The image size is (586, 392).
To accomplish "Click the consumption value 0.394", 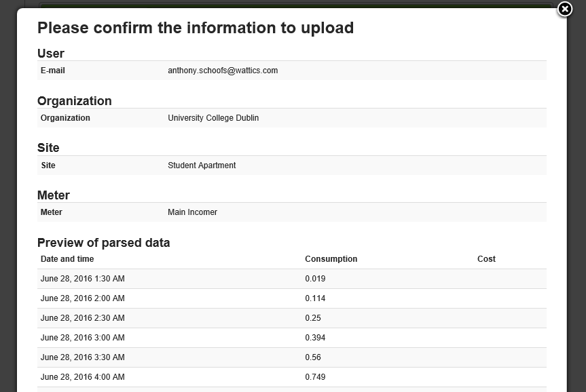I will 315,338.
